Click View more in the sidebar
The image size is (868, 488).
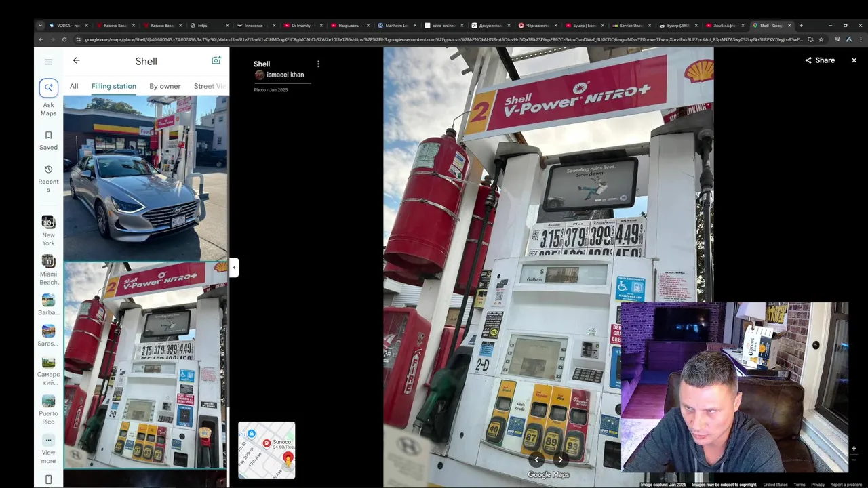click(48, 448)
